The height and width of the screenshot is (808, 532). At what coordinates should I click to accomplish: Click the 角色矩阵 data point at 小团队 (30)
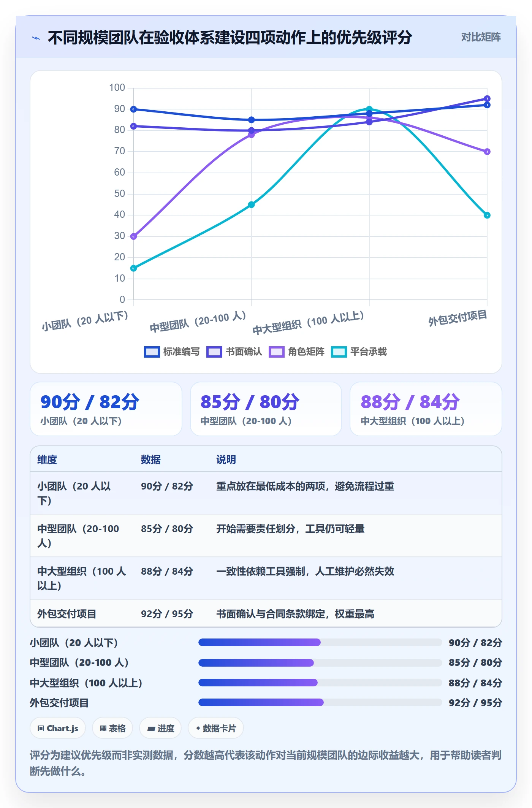(134, 236)
